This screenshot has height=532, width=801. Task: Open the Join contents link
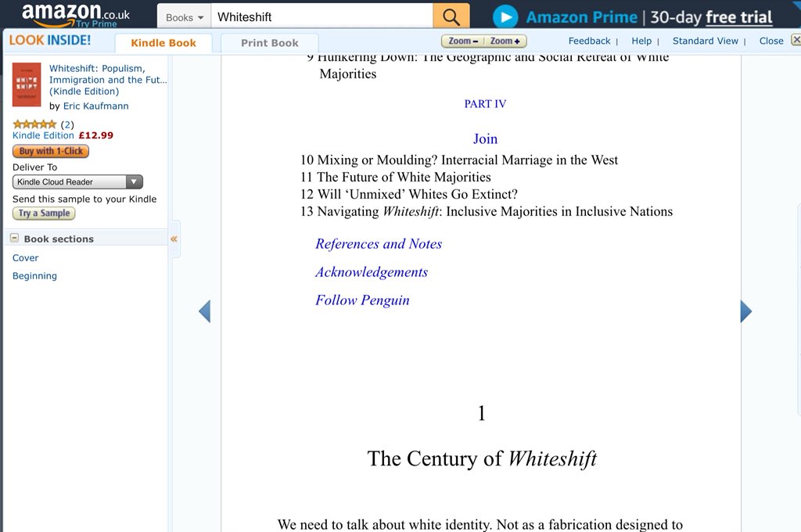tap(485, 138)
